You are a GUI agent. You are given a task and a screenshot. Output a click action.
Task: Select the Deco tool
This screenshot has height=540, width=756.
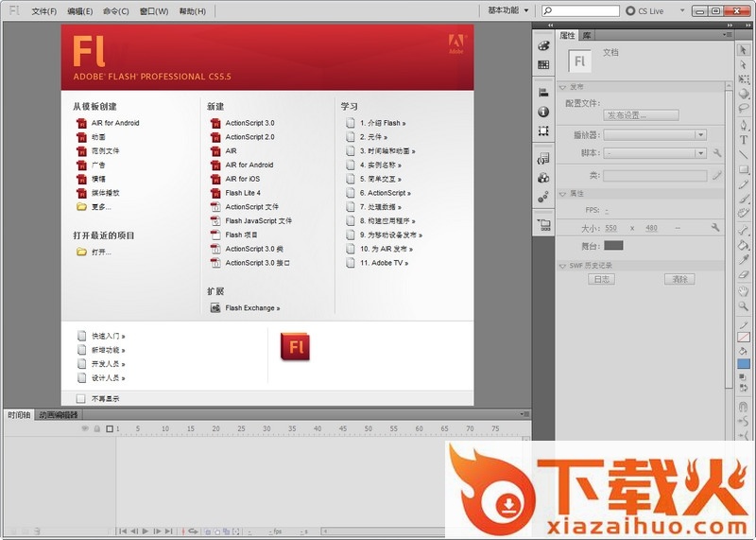coord(744,214)
